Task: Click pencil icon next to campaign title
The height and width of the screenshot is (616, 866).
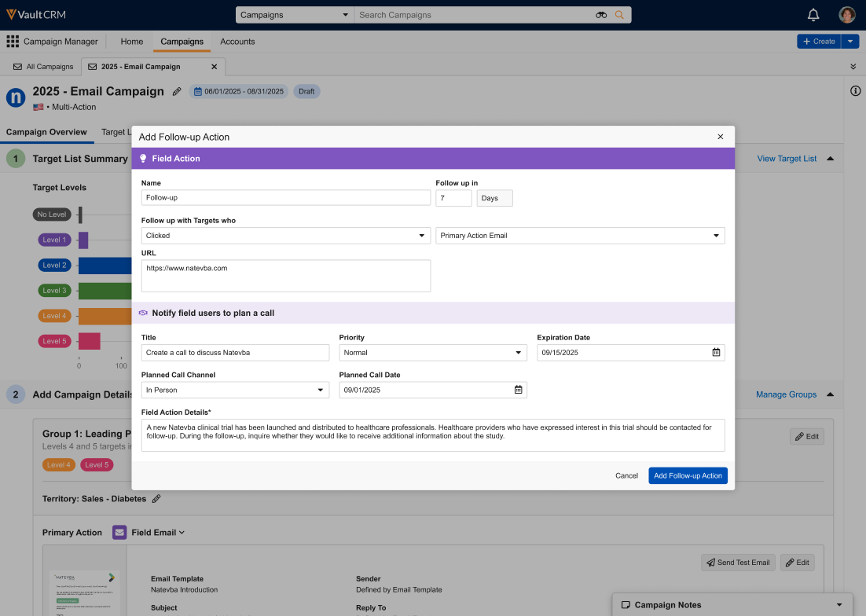Action: click(177, 92)
